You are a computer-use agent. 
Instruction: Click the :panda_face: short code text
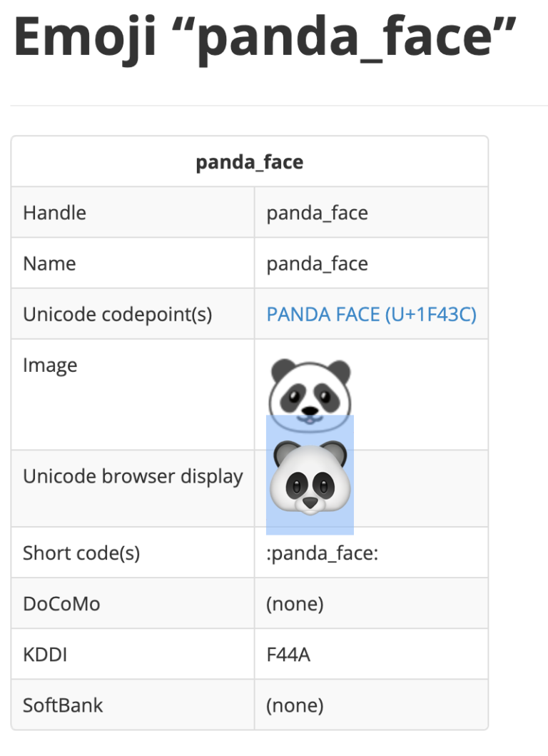pos(322,553)
